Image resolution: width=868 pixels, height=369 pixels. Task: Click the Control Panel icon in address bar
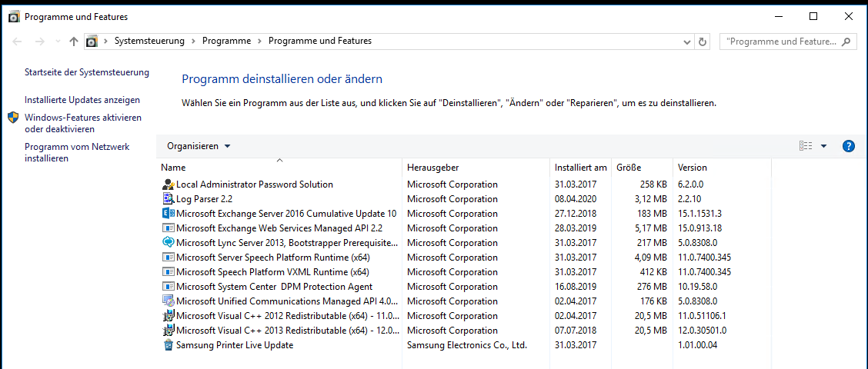(92, 41)
